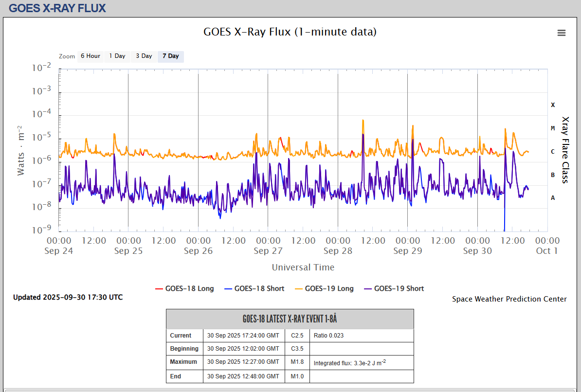This screenshot has width=581, height=392.
Task: Click the Universal Time axis title
Action: pos(303,267)
